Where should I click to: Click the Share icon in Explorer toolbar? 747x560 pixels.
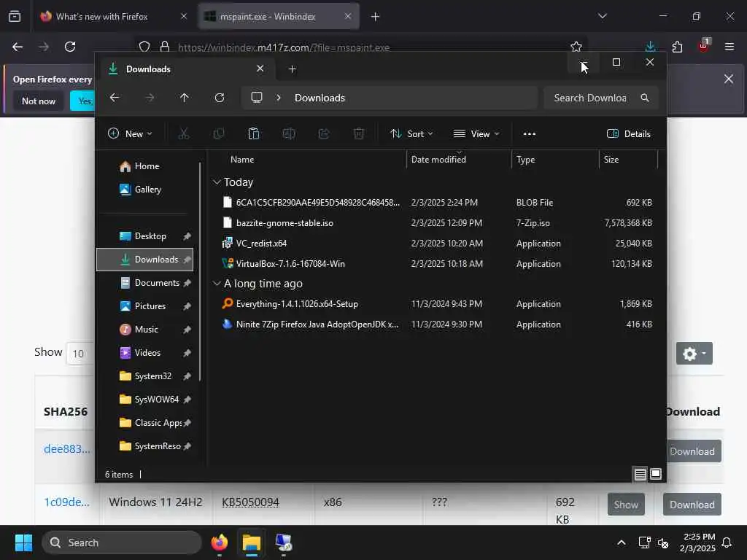pos(324,134)
